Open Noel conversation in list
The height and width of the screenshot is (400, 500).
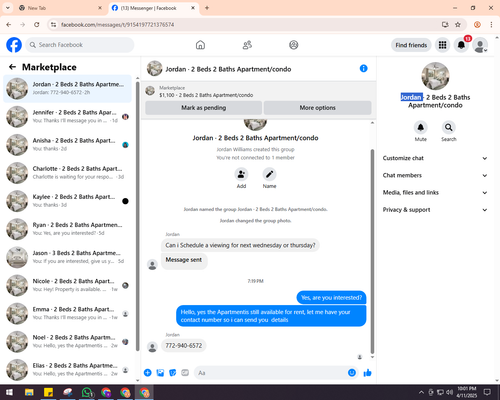(x=67, y=342)
